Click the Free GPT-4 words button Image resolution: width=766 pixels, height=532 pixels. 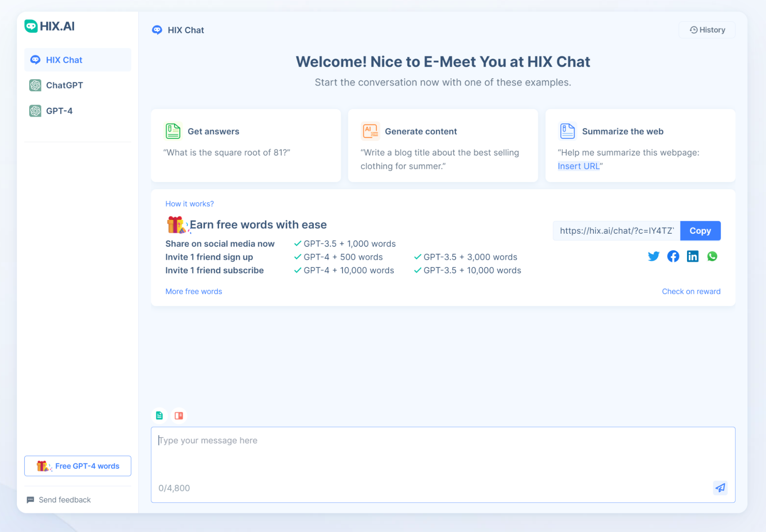pyautogui.click(x=77, y=466)
